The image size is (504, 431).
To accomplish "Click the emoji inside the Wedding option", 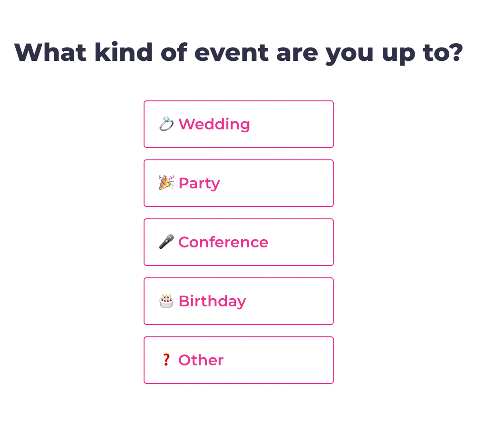I will coord(166,124).
